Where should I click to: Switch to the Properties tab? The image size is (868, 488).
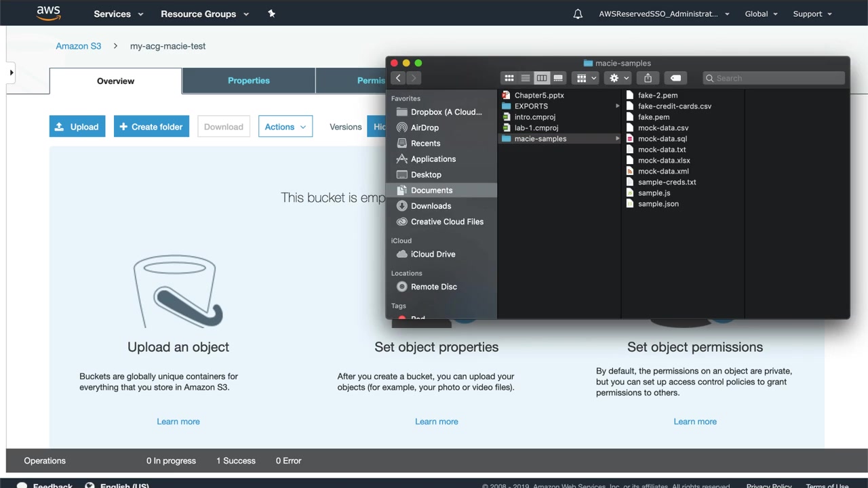249,81
